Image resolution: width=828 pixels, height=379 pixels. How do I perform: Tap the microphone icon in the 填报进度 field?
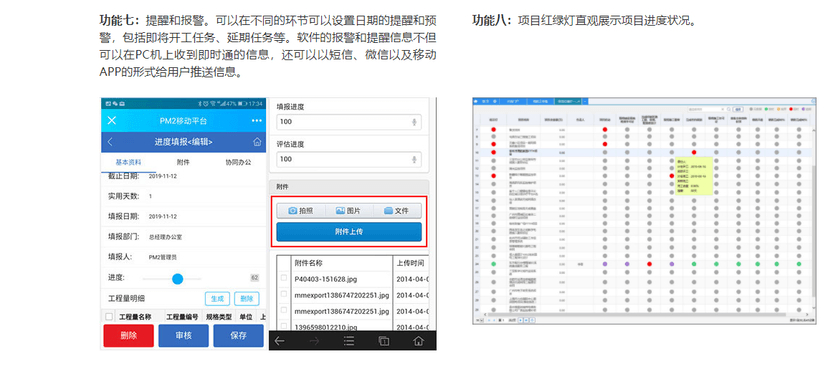point(415,122)
